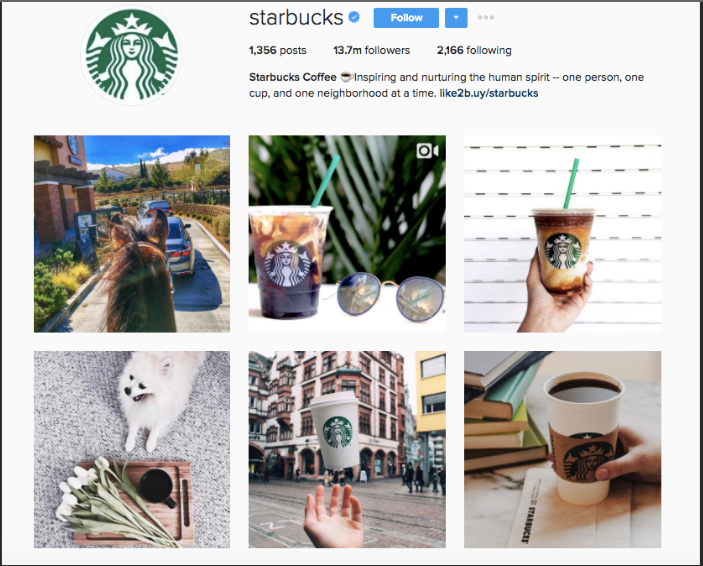Open the white dog with tulips photo
The width and height of the screenshot is (703, 566).
coord(132,449)
